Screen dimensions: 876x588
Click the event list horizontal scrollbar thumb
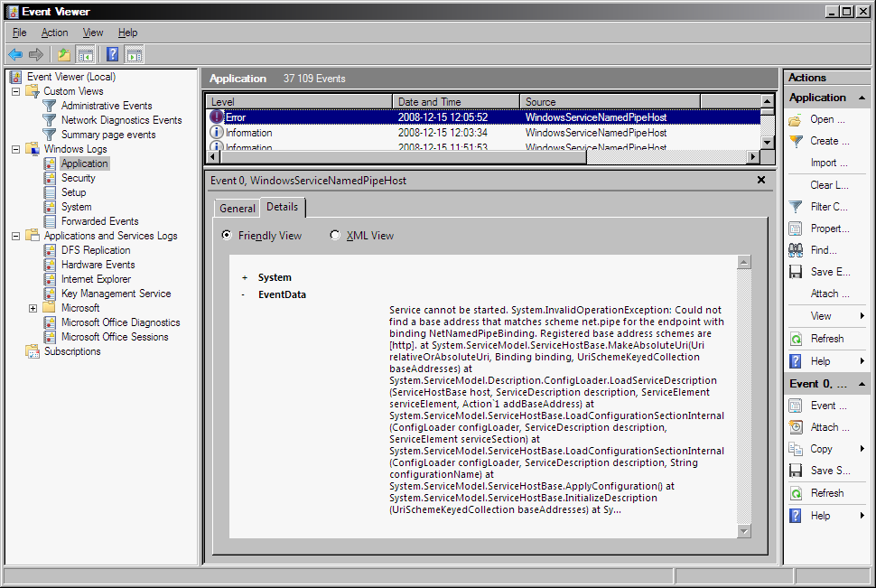point(403,157)
